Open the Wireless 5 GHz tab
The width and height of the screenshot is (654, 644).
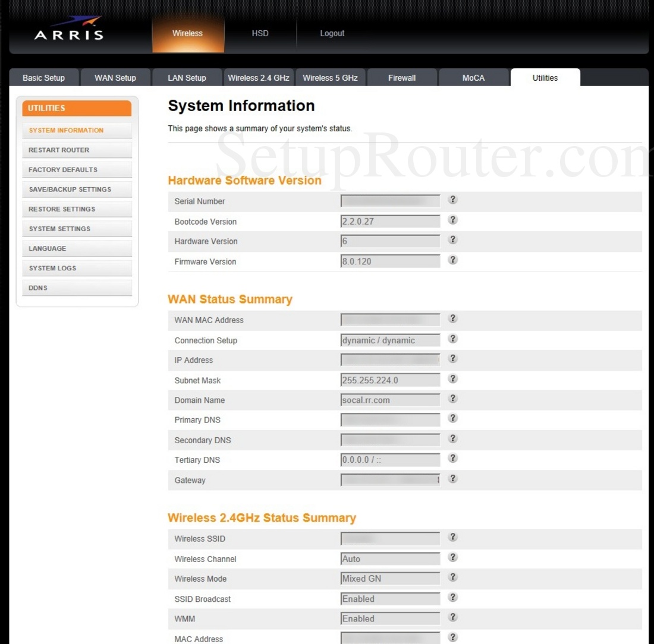pos(330,77)
